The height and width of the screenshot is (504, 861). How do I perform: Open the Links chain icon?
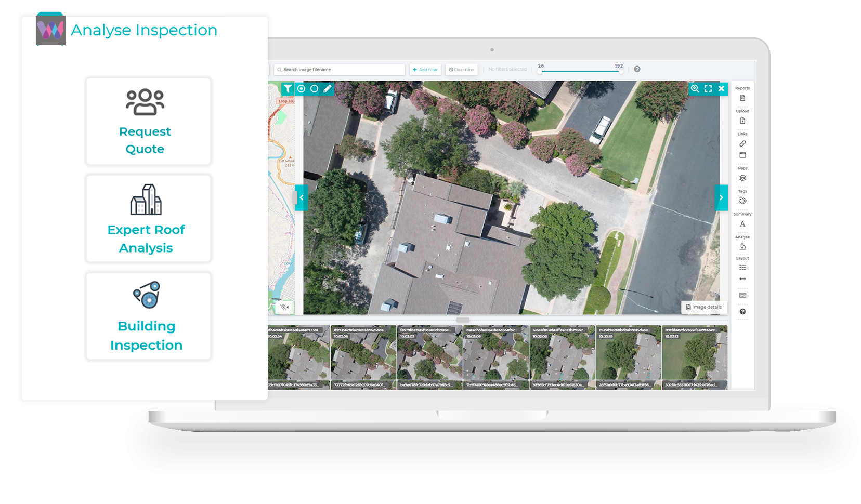(x=742, y=143)
